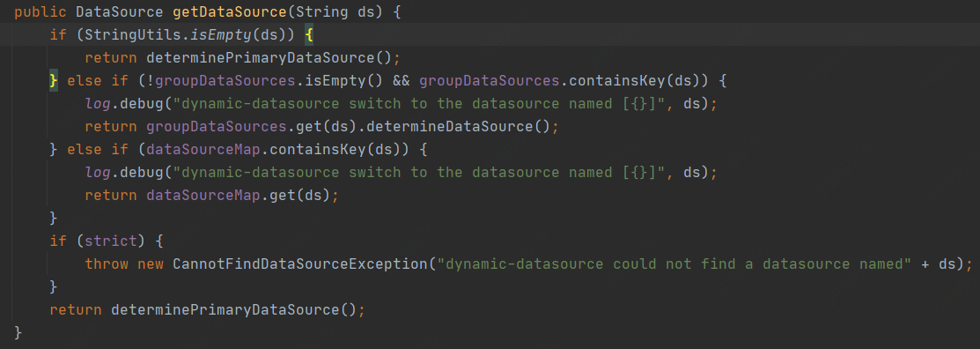980x349 pixels.
Task: Click determinePrimaryDataSource inside the isEmpty block
Action: [x=260, y=57]
